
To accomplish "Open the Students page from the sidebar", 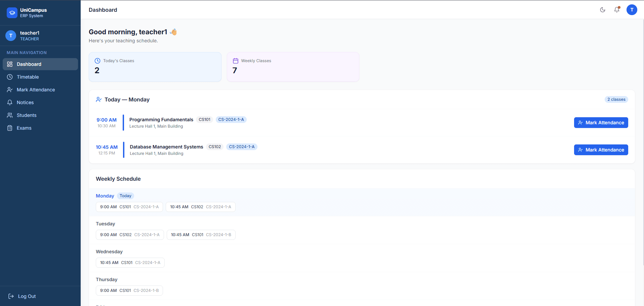I will (x=40, y=115).
